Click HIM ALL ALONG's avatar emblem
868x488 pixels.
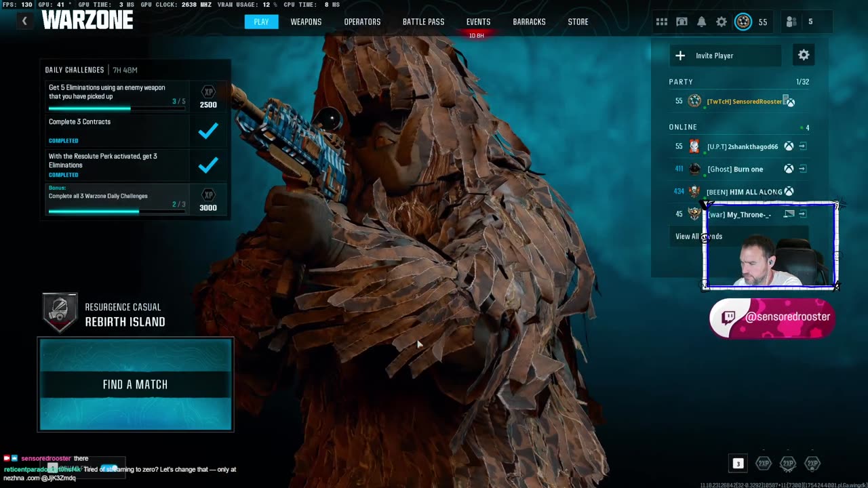(694, 192)
